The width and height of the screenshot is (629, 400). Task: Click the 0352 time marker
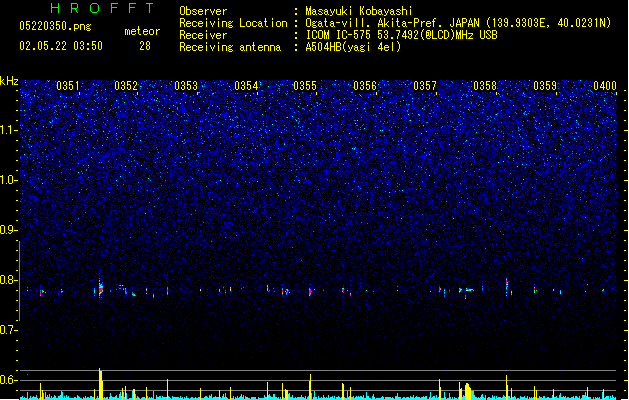126,86
